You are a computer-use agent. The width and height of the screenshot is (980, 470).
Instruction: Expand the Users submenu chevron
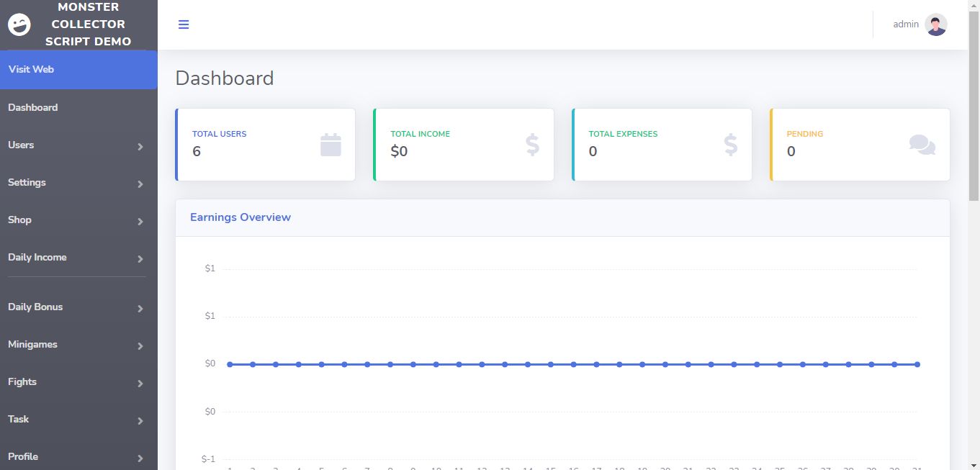(140, 147)
